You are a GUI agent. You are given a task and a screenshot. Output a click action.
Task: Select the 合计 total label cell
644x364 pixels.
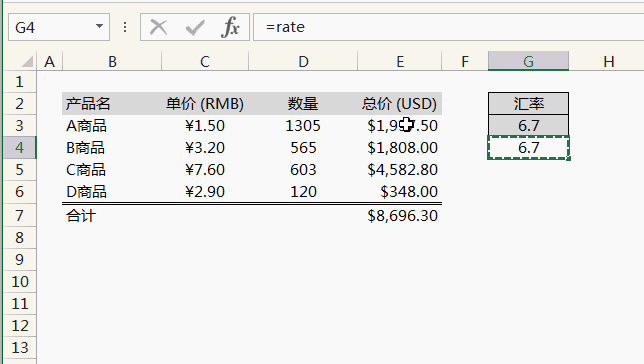(x=112, y=215)
